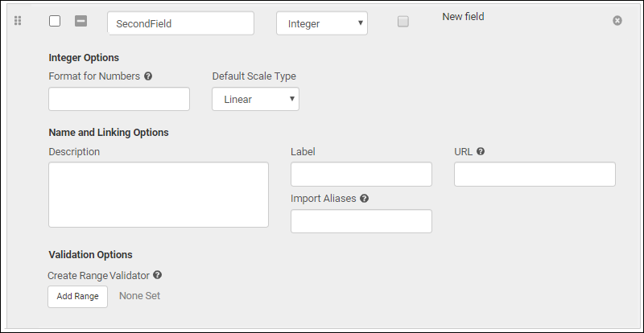Viewport: 644px width, 333px height.
Task: Click the URL text field
Action: (x=535, y=175)
